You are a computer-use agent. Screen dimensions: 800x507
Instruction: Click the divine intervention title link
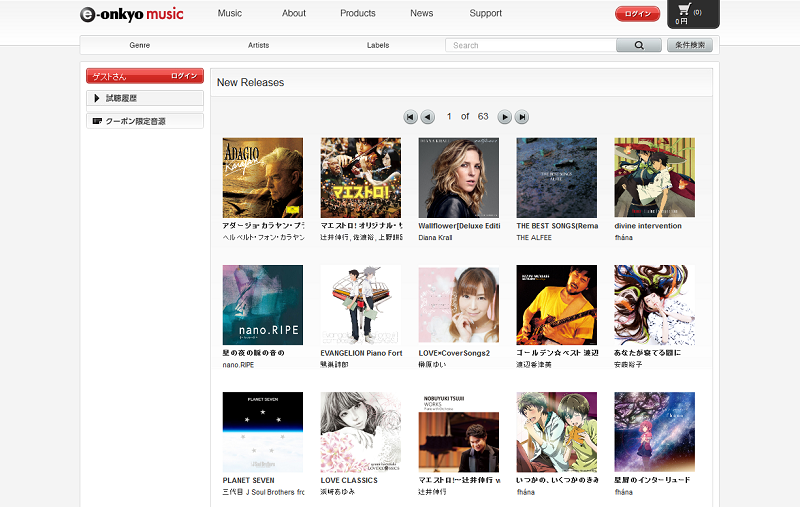coord(648,226)
